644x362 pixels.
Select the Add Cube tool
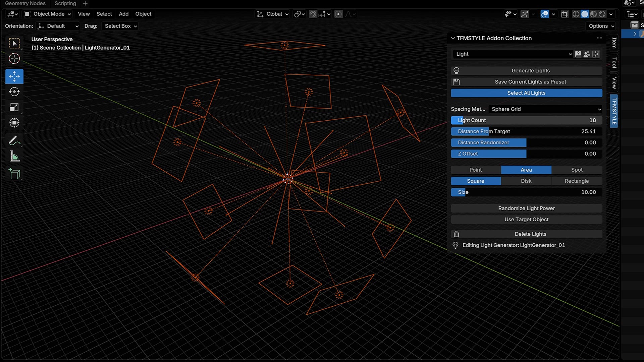(14, 174)
